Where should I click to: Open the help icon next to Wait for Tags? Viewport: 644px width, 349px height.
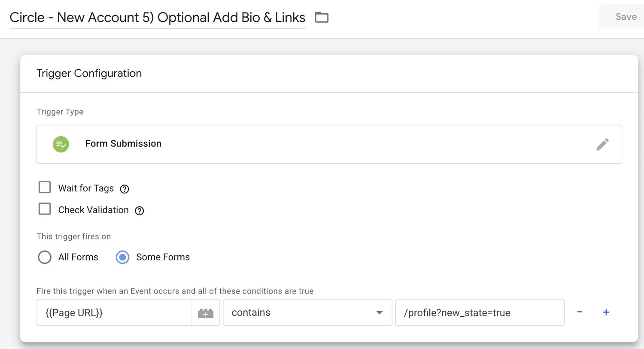125,189
